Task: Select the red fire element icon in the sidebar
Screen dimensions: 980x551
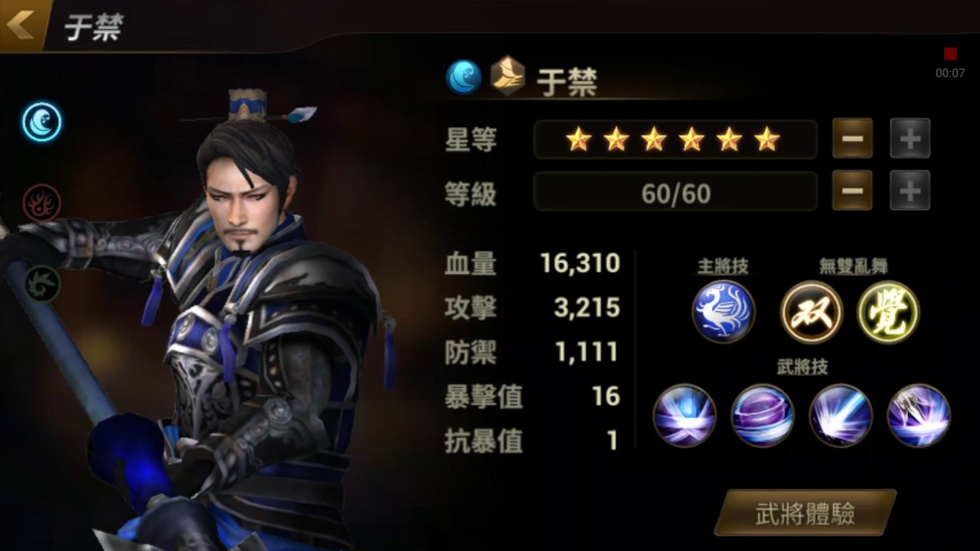Action: click(41, 203)
